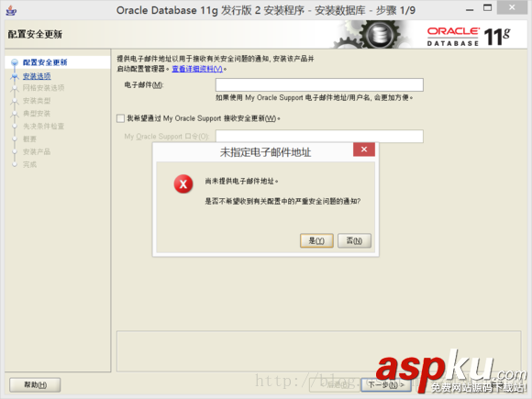Click the No (否) button in the dialog
532x399 pixels.
[354, 240]
